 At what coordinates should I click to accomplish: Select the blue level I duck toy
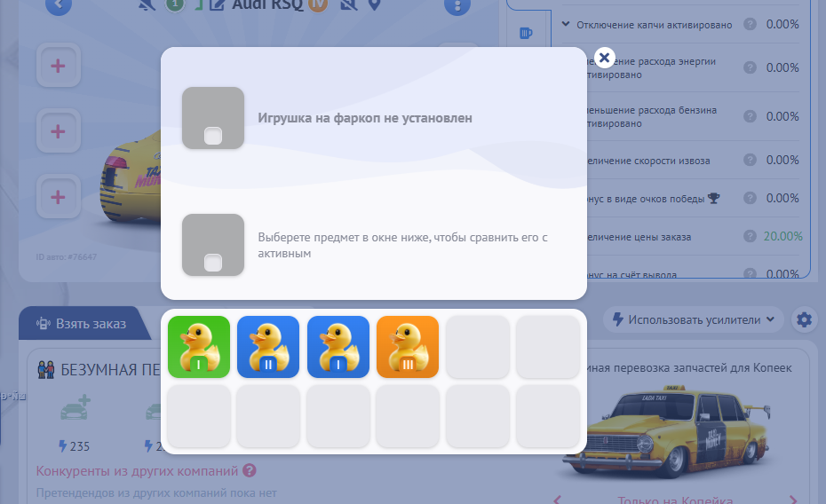point(338,347)
